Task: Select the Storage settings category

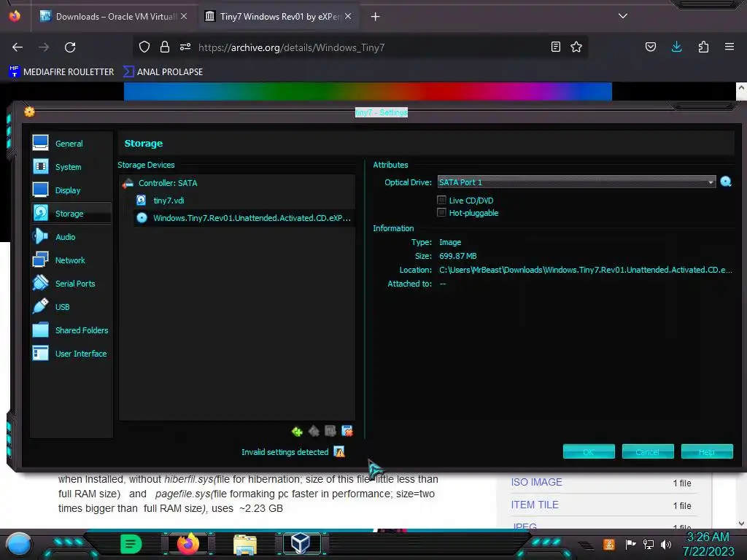Action: click(71, 214)
